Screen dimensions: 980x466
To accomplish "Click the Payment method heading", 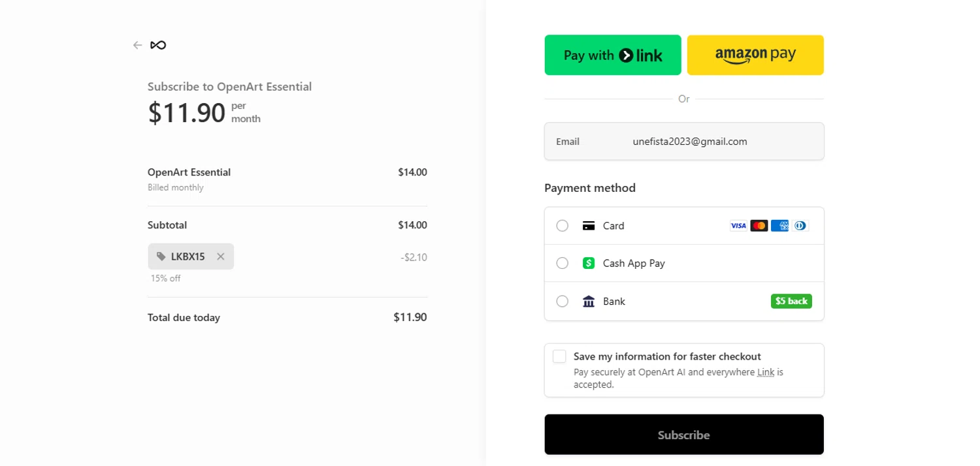I will [x=590, y=188].
